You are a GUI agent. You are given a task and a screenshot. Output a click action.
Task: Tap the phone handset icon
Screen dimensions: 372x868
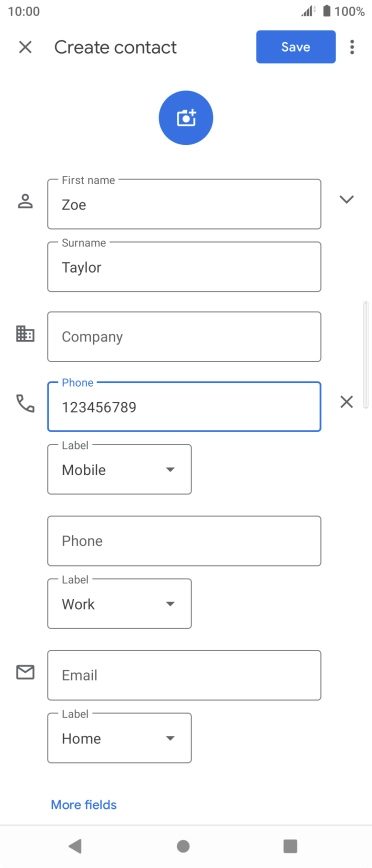[x=25, y=404]
